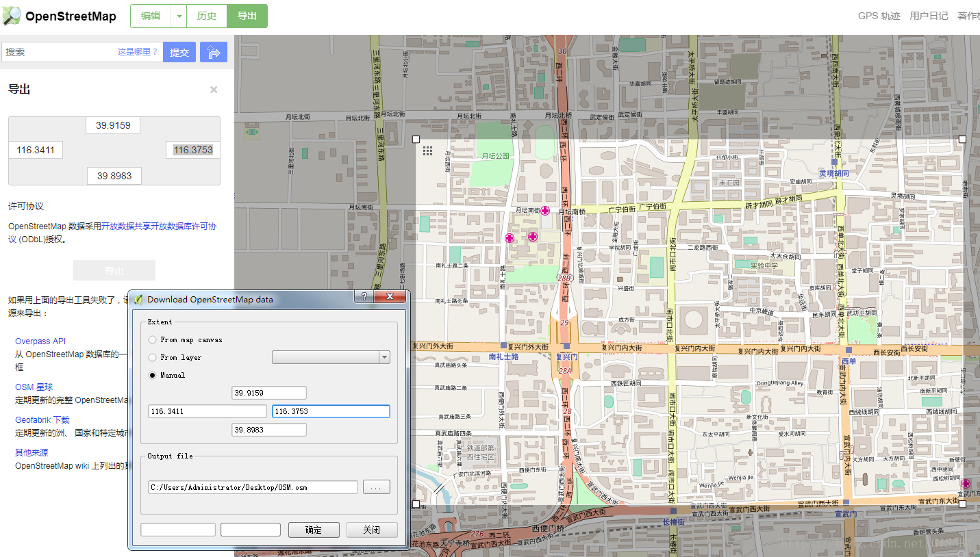Click the 确定 button in the dialog
This screenshot has height=557, width=980.
pos(314,530)
